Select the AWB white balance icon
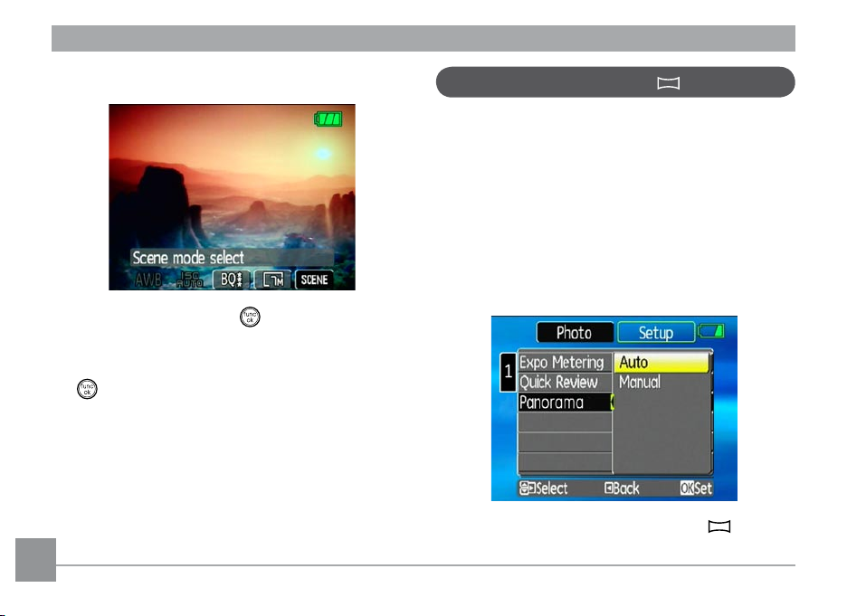 149,280
